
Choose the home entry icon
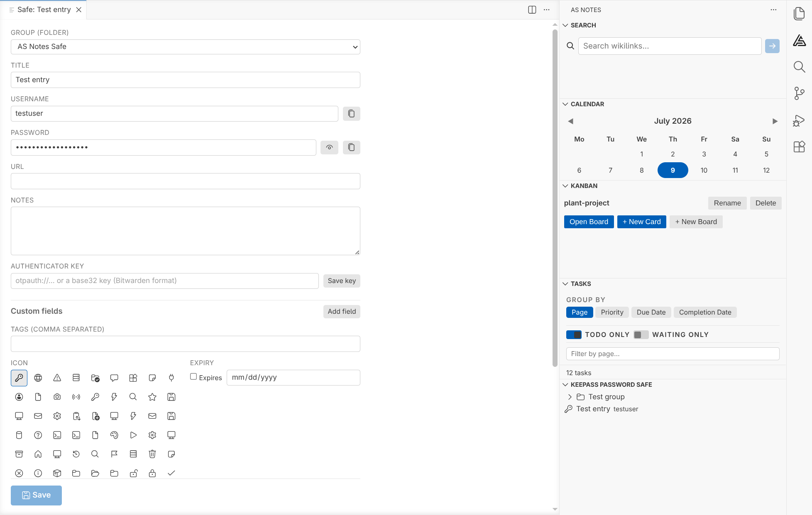click(x=38, y=454)
